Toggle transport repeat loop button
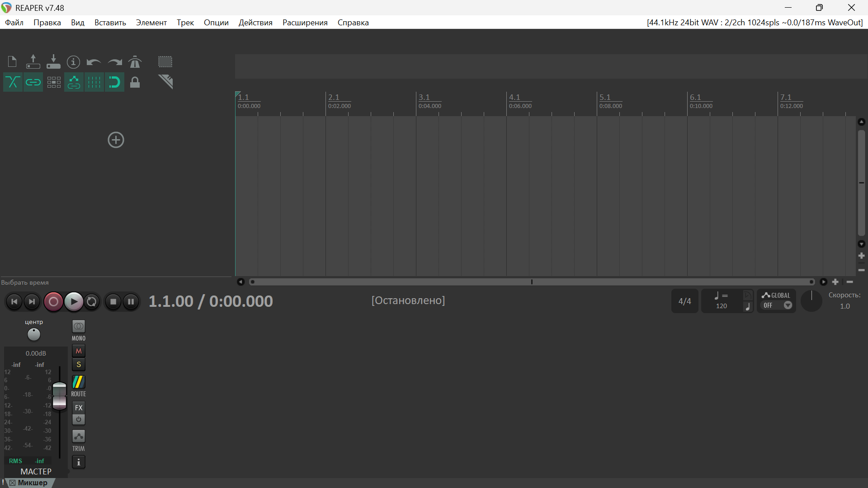 pyautogui.click(x=92, y=301)
